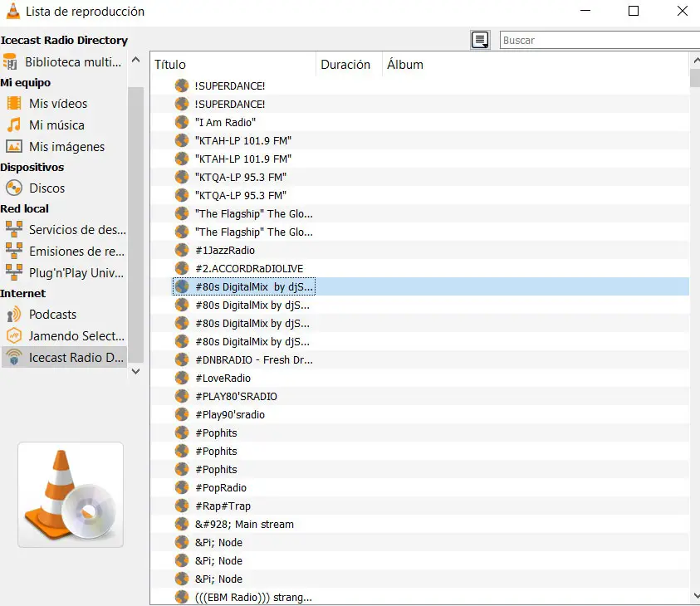Open Biblioteca multimedia in the sidebar
700x606 pixels.
[64, 62]
